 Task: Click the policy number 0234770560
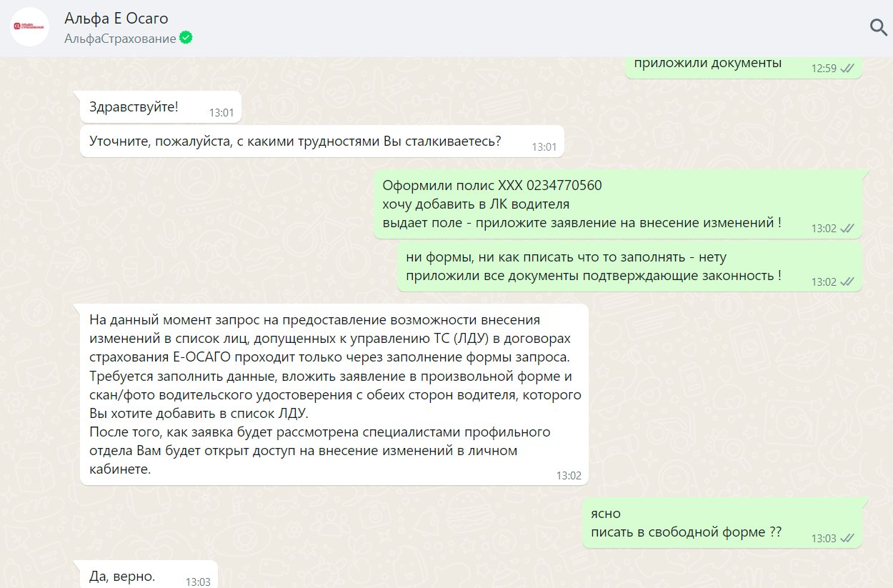564,186
